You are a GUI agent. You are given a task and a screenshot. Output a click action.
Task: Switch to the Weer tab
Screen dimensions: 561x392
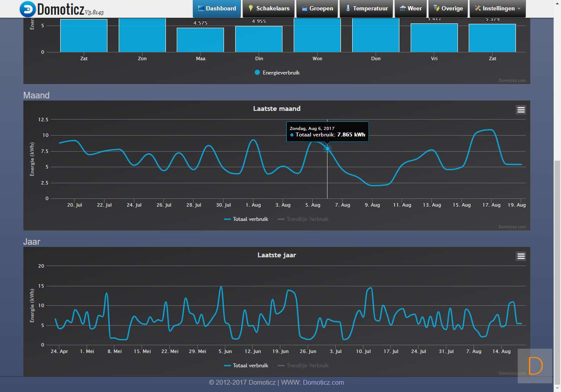tap(410, 9)
